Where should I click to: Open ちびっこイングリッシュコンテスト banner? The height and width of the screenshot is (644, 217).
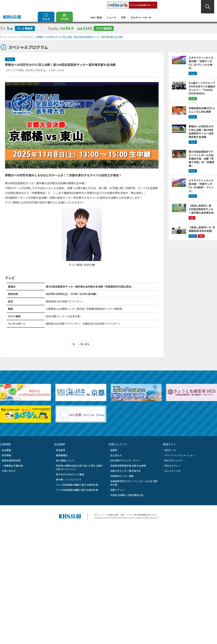click(26, 392)
